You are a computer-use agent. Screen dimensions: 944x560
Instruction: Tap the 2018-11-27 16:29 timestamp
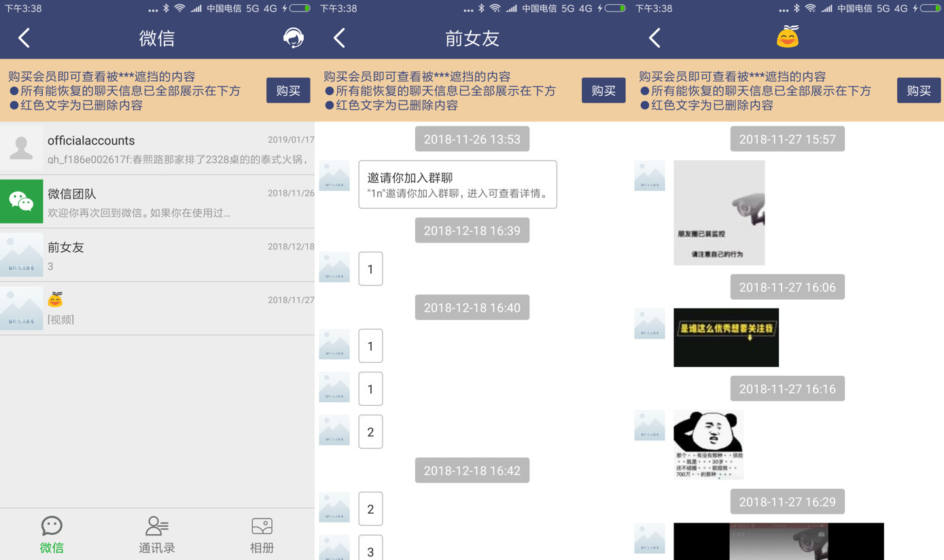point(788,502)
